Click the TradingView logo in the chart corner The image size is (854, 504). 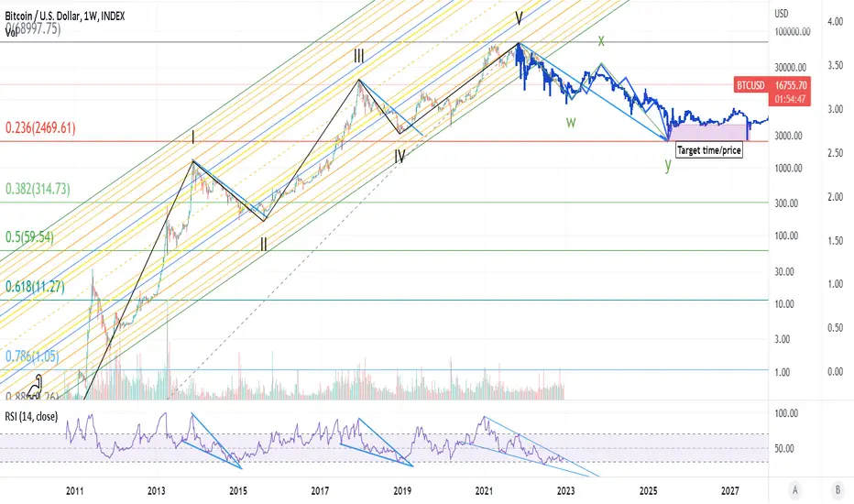tap(36, 386)
